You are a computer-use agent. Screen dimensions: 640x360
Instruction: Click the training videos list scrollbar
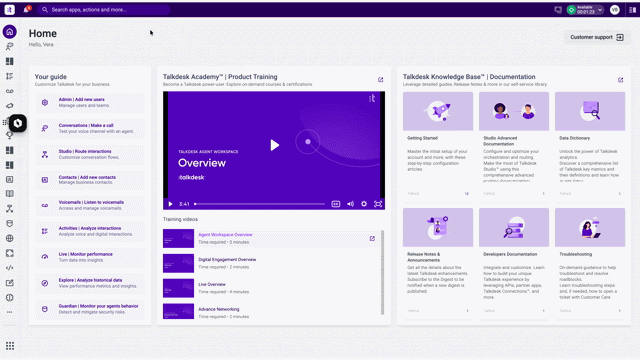click(x=382, y=272)
